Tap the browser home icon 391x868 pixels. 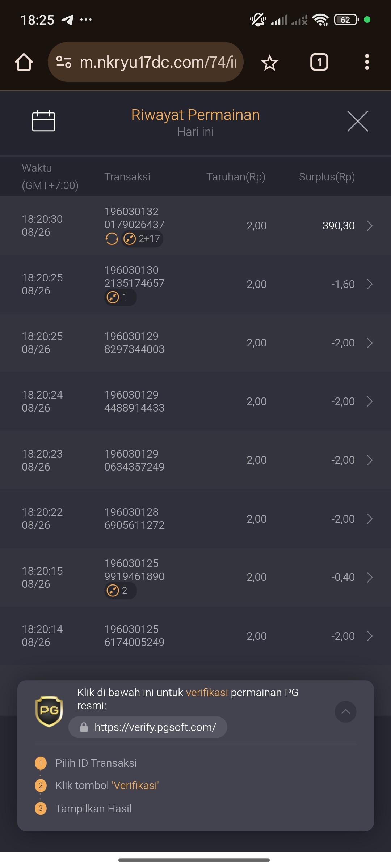pos(24,62)
